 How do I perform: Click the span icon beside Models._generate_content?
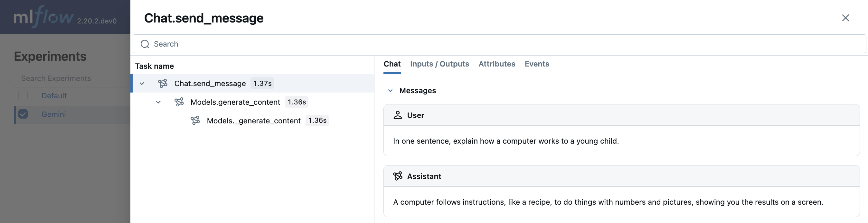pyautogui.click(x=195, y=120)
